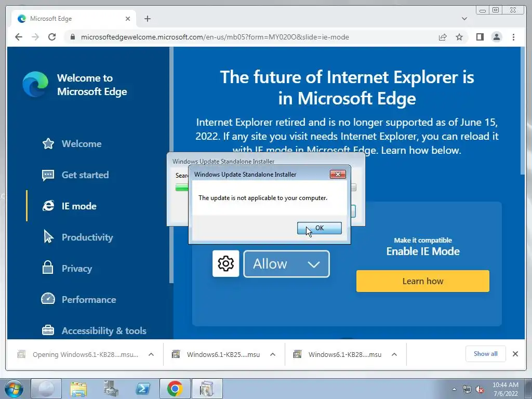532x399 pixels.
Task: Close the front Windows Update Standalone Installer dialog
Action: [338, 175]
